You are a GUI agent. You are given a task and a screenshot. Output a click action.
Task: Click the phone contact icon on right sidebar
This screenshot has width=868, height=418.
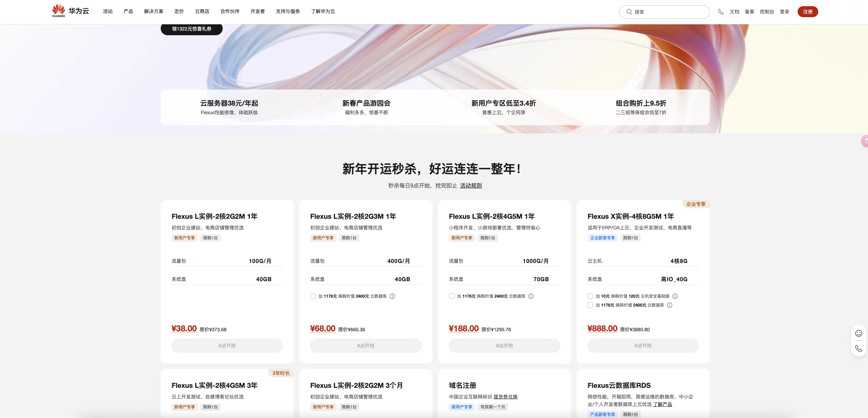[858, 348]
